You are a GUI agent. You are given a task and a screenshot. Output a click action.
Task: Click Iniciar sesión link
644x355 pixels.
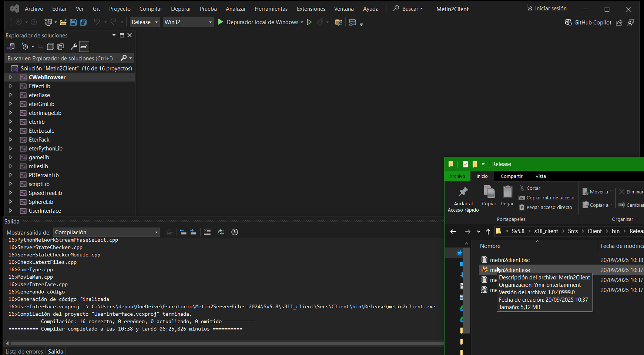point(547,8)
